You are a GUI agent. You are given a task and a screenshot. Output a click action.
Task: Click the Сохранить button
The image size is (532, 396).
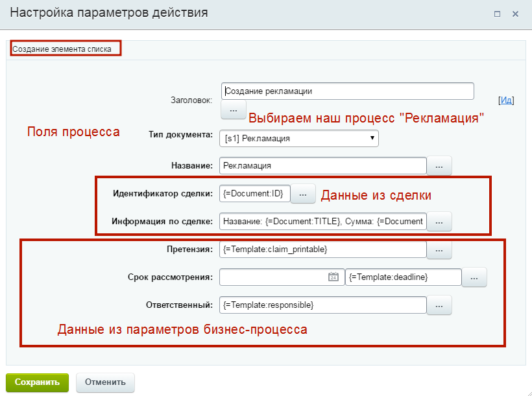pos(37,382)
